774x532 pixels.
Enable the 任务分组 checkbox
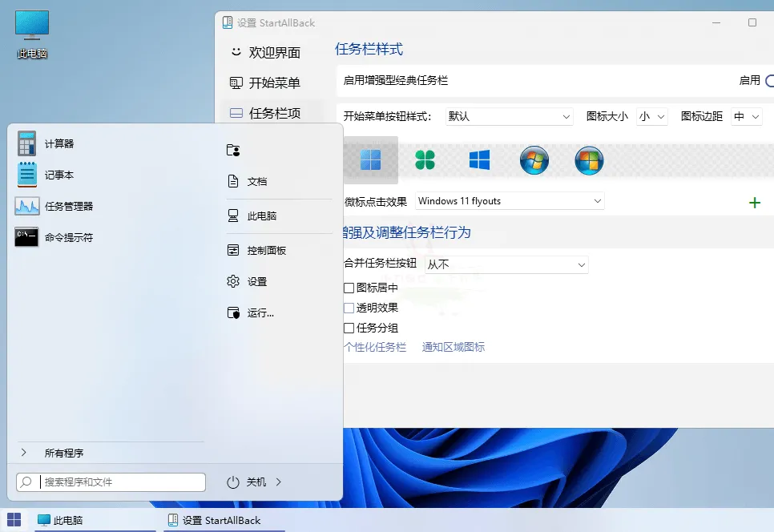[349, 326]
